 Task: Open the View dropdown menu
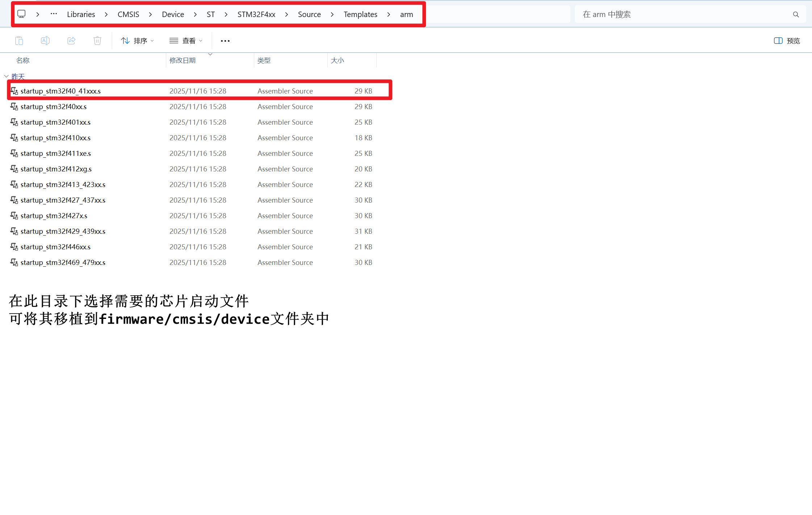[186, 41]
